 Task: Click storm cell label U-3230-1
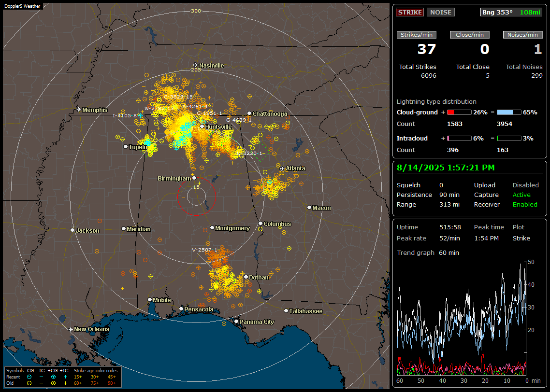pyautogui.click(x=249, y=153)
